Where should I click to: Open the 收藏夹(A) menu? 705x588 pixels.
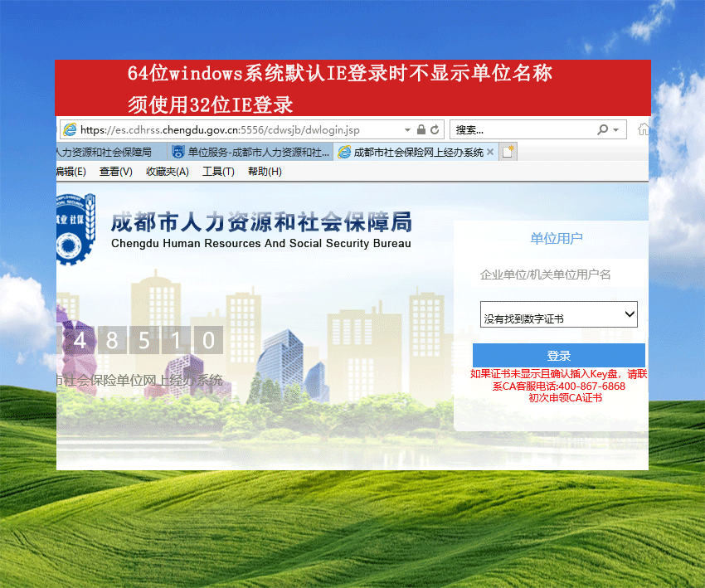(x=168, y=172)
